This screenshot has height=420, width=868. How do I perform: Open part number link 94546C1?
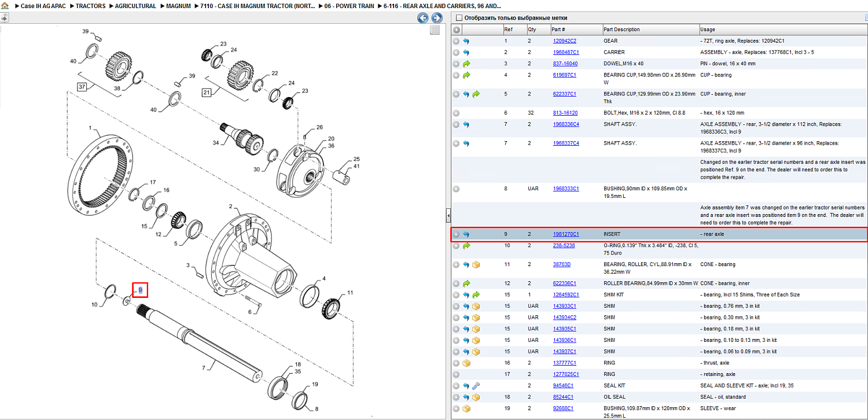[563, 386]
